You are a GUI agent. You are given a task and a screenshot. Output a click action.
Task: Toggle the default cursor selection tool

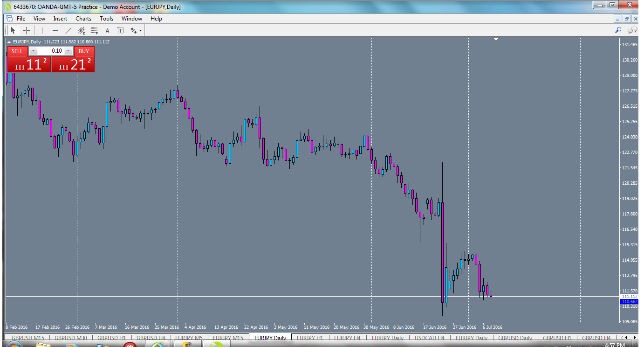click(13, 30)
